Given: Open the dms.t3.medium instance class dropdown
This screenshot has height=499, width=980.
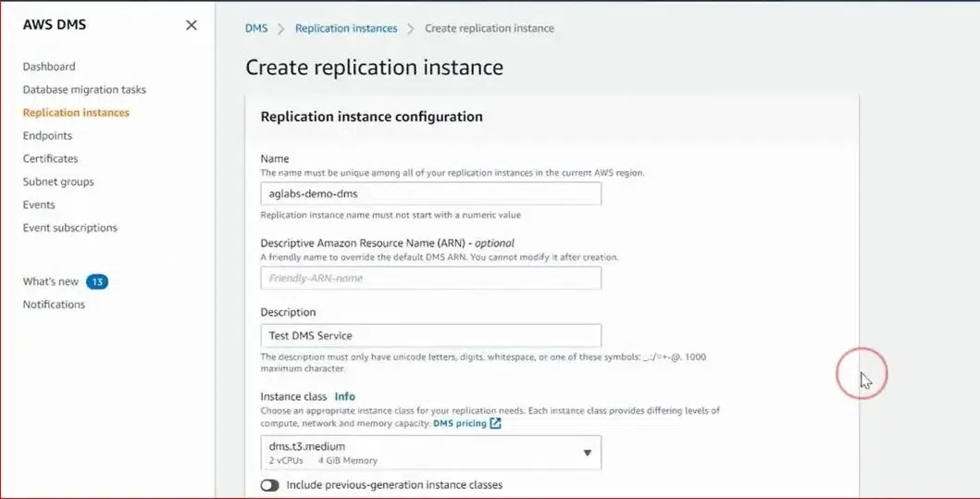Looking at the screenshot, I should point(431,453).
